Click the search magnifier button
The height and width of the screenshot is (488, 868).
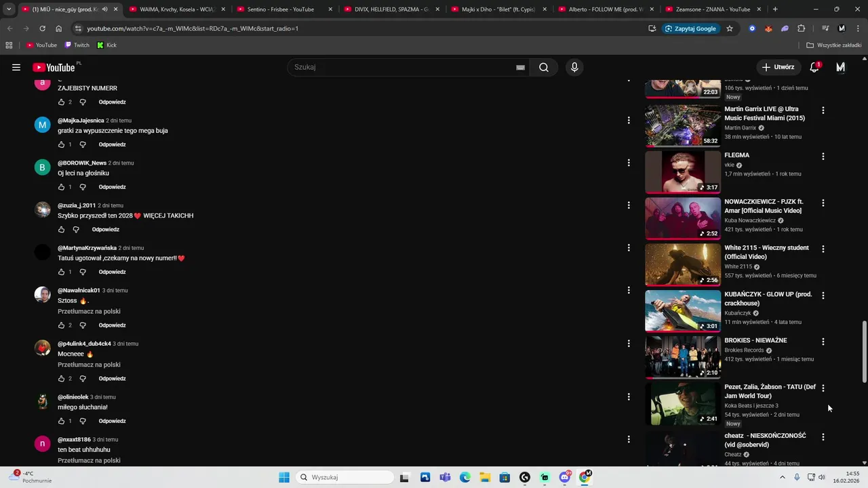click(544, 67)
